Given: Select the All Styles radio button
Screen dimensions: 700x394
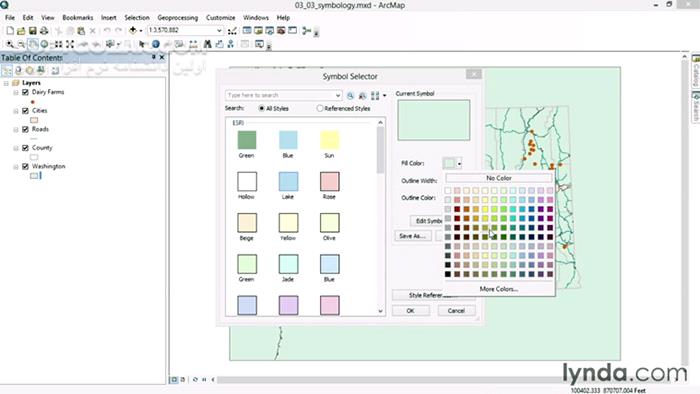Looking at the screenshot, I should tap(262, 108).
